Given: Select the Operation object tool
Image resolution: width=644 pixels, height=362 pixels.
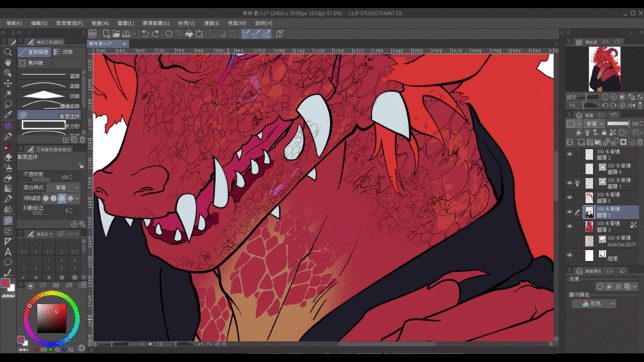Looking at the screenshot, I should 8,73.
